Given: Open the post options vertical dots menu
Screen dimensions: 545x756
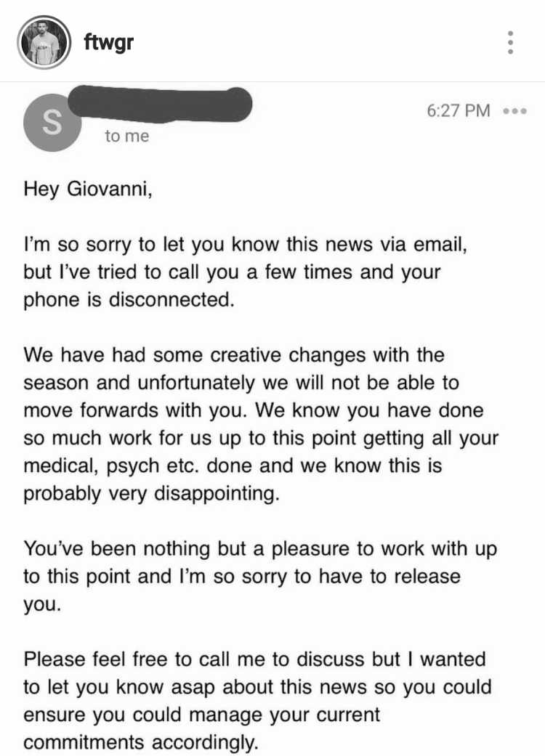Looking at the screenshot, I should click(511, 42).
